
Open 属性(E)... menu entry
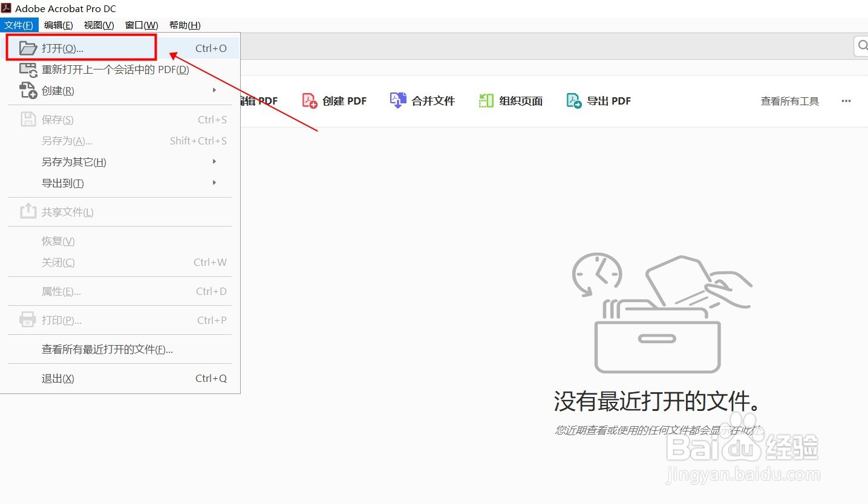120,291
